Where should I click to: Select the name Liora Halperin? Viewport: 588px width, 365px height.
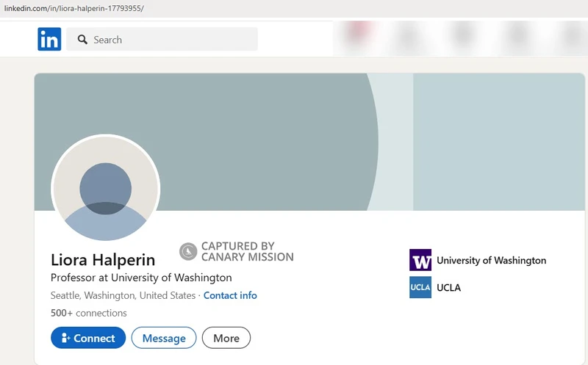coord(103,260)
